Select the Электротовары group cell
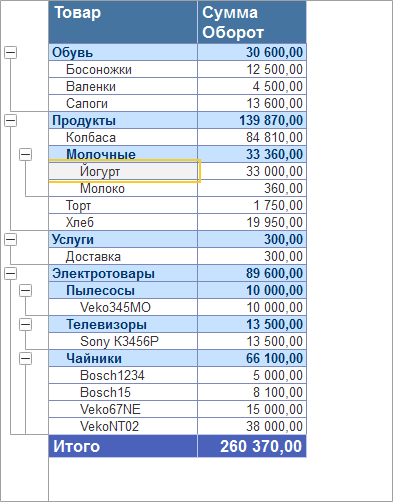The image size is (393, 502). (123, 273)
